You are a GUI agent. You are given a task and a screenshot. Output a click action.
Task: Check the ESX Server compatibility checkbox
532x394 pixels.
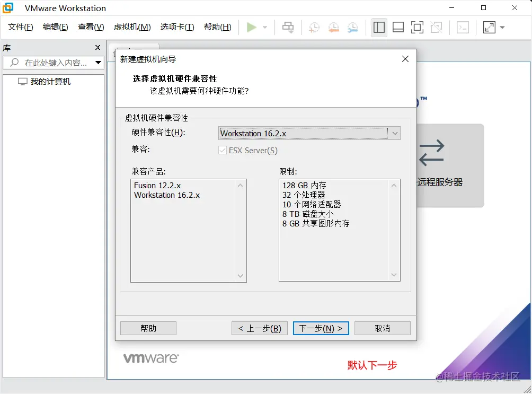point(223,150)
